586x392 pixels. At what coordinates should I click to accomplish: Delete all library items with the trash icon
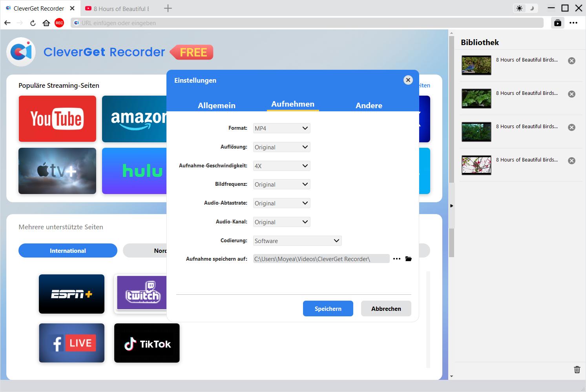click(577, 369)
